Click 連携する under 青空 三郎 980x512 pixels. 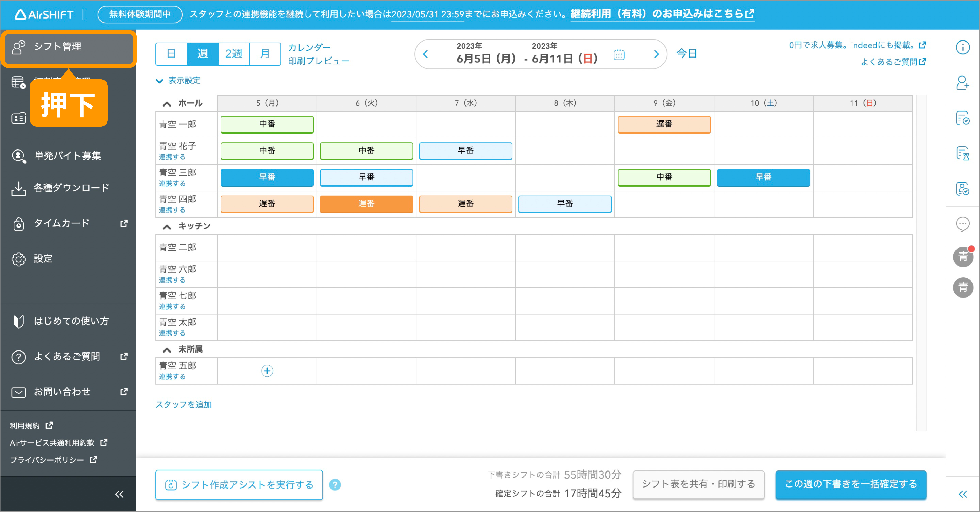coord(172,184)
